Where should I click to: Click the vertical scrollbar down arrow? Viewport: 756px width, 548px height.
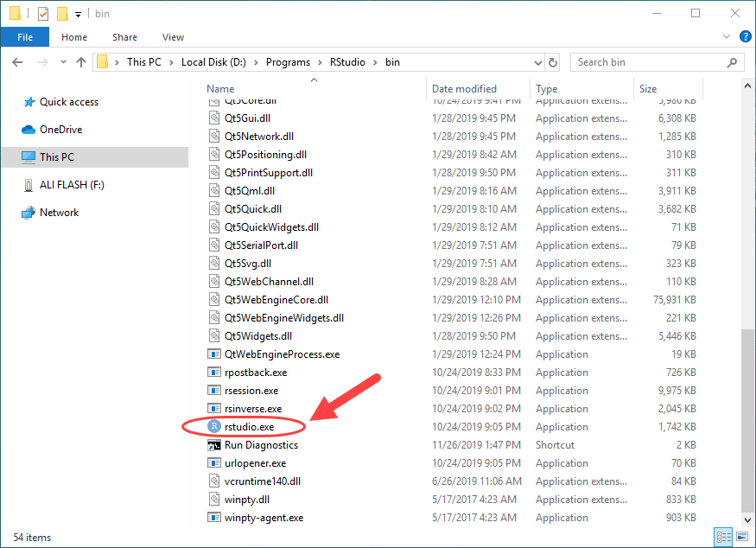pos(747,520)
